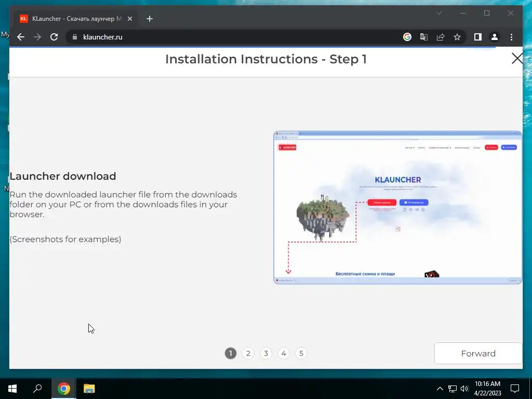Open the tab search chevron in the title bar
The width and height of the screenshot is (532, 399).
(x=439, y=13)
